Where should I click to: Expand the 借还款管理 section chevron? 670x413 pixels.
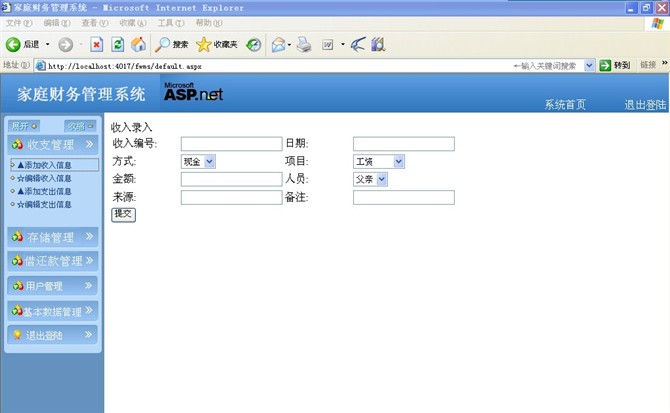[89, 260]
